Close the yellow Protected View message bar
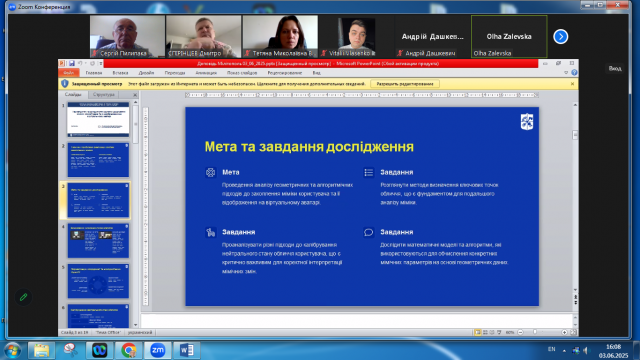 point(572,84)
